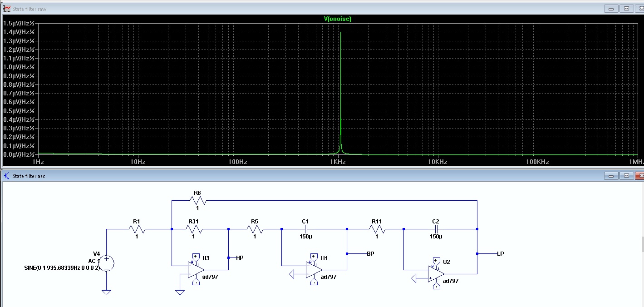Click the 150µ value under C2
The height and width of the screenshot is (307, 644).
[x=436, y=237]
